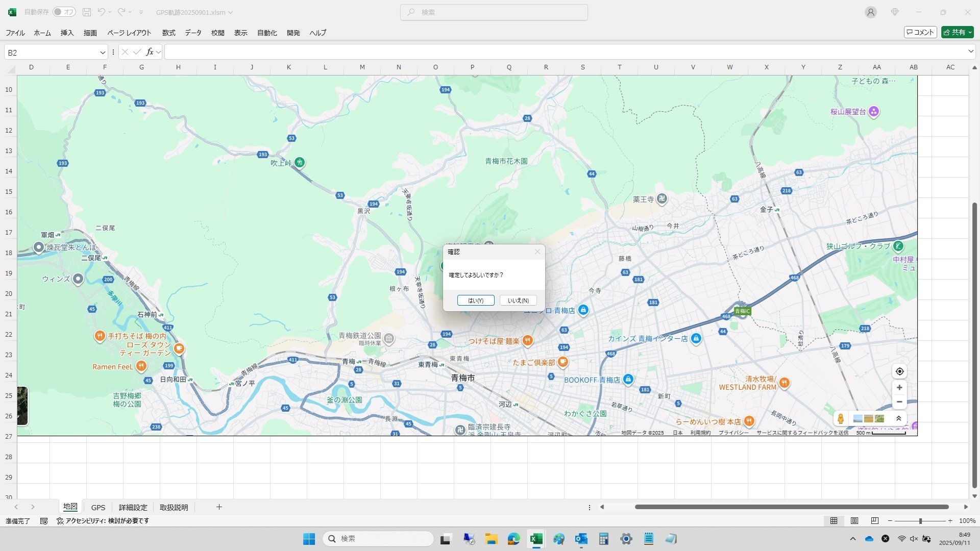Click the Redo icon
The height and width of the screenshot is (551, 980).
[121, 12]
